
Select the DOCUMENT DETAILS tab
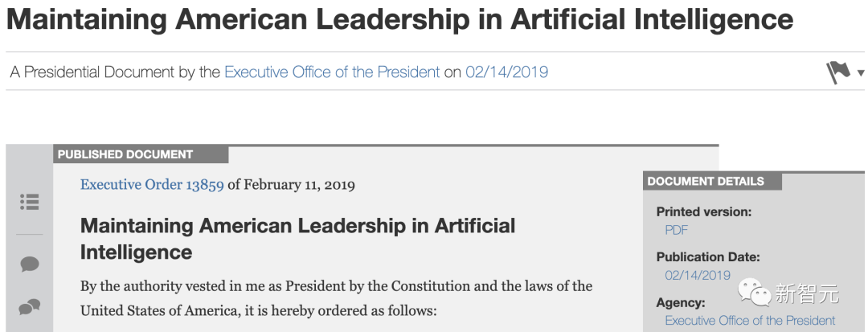point(706,181)
